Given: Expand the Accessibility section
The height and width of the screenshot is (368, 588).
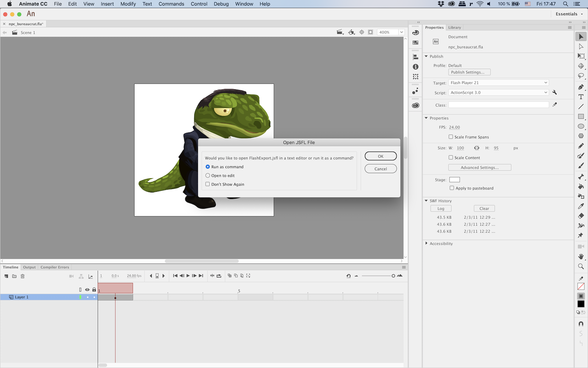Looking at the screenshot, I should click(x=426, y=244).
